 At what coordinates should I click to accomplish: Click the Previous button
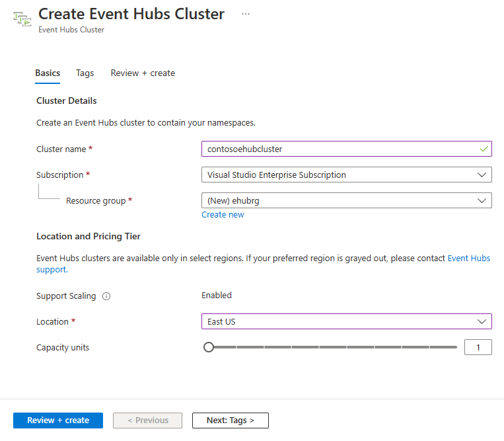[x=148, y=421]
